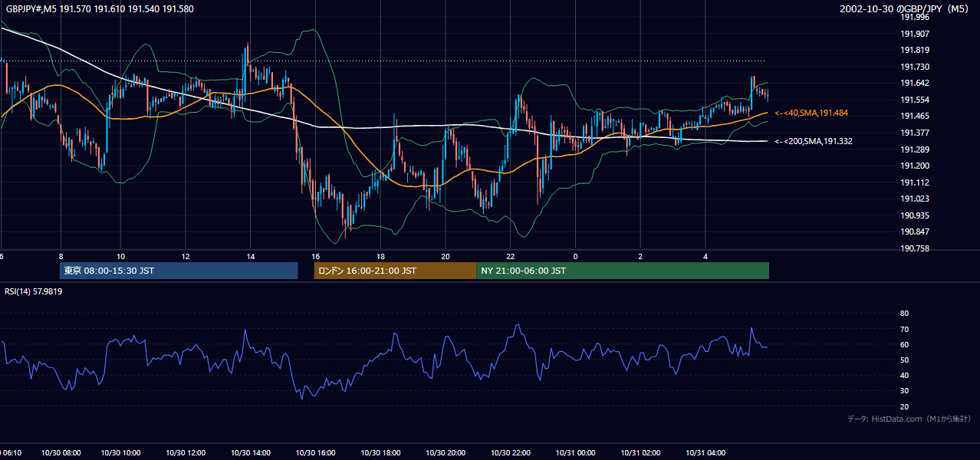Click hour tick 4 under price chart
This screenshot has width=980, height=460.
(x=705, y=256)
